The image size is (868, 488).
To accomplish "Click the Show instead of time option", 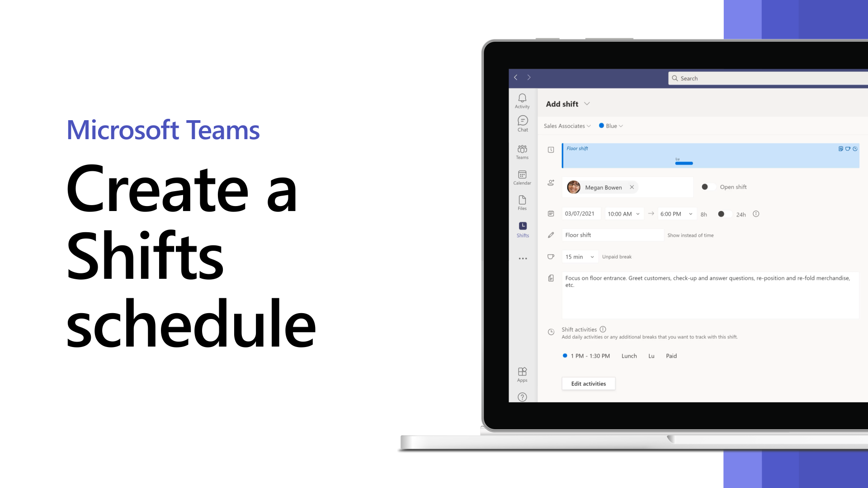I will click(690, 235).
